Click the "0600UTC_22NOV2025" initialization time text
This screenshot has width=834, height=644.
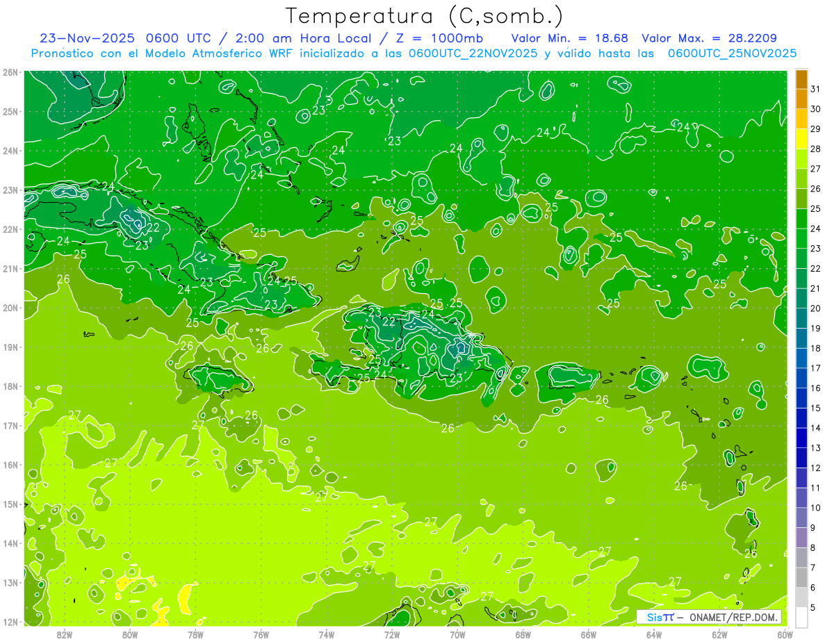(x=473, y=53)
